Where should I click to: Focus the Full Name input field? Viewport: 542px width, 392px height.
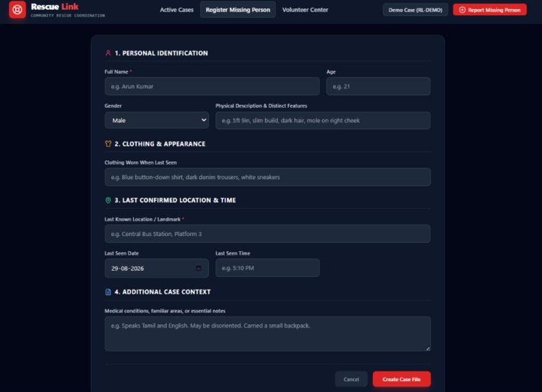tap(212, 86)
